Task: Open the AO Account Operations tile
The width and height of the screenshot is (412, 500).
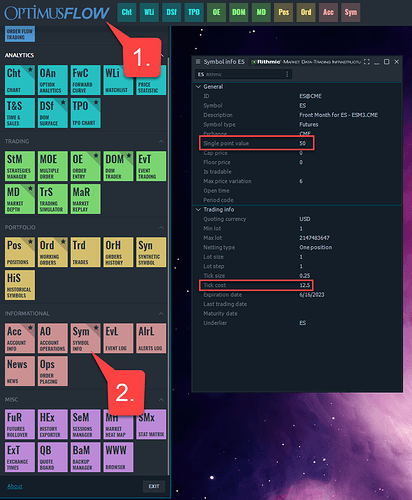Action: pos(53,338)
